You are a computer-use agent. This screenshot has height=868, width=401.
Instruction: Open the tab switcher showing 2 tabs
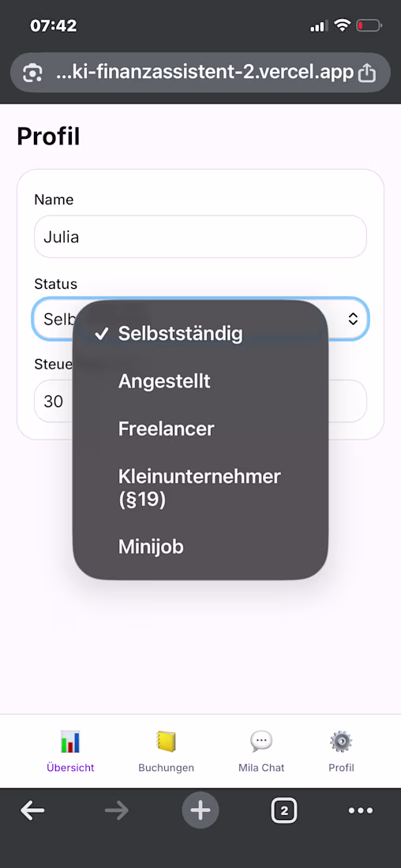tap(284, 811)
